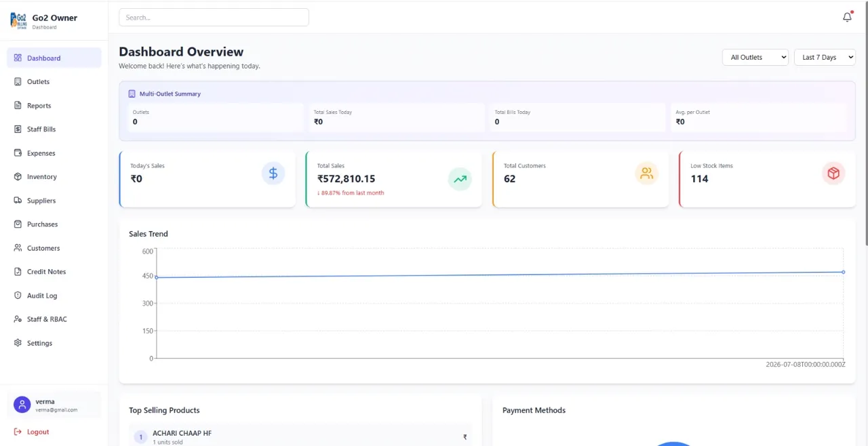Click the Inventory box icon in sidebar
Image resolution: width=868 pixels, height=446 pixels.
pos(18,176)
